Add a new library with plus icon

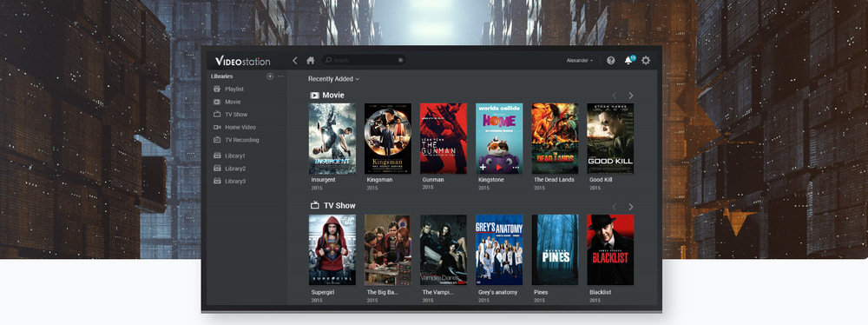click(x=270, y=76)
